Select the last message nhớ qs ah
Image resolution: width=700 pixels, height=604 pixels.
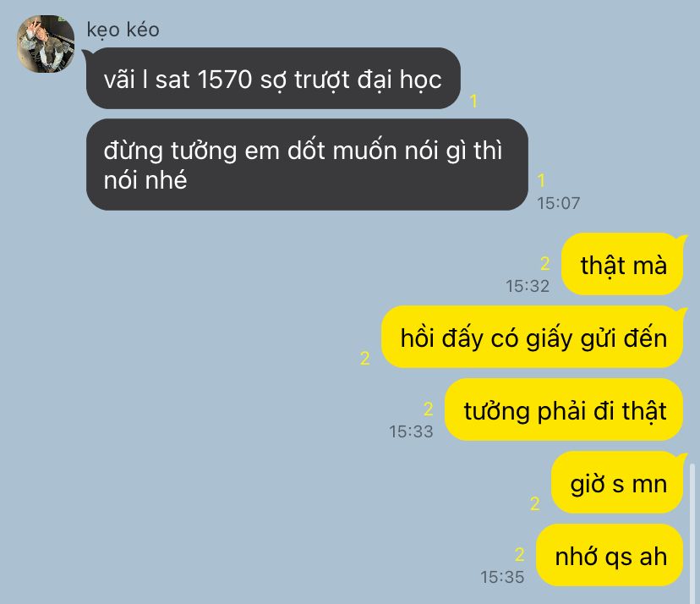(610, 555)
